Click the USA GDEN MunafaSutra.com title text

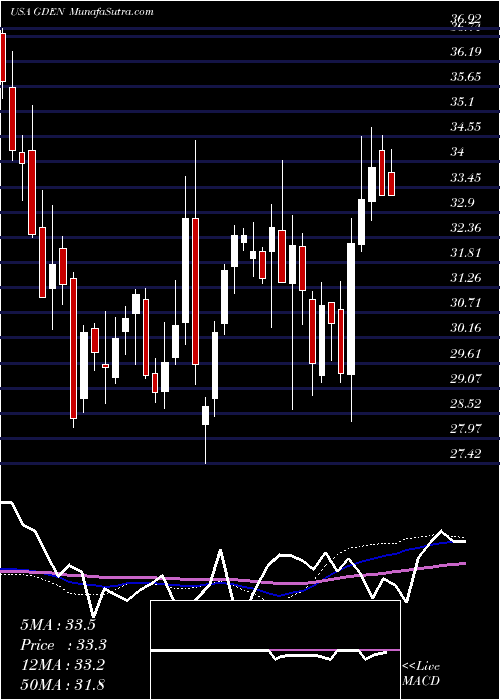(82, 12)
